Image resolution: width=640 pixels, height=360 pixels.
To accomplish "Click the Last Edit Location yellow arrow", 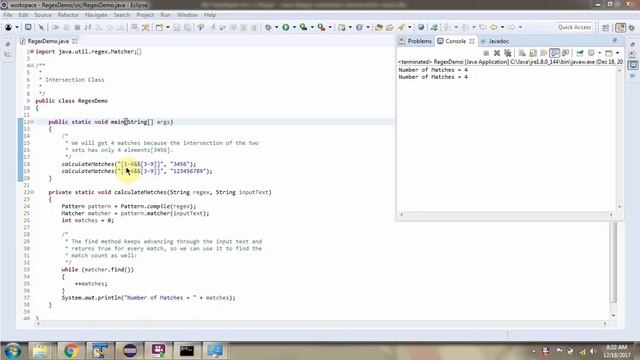I will click(494, 27).
